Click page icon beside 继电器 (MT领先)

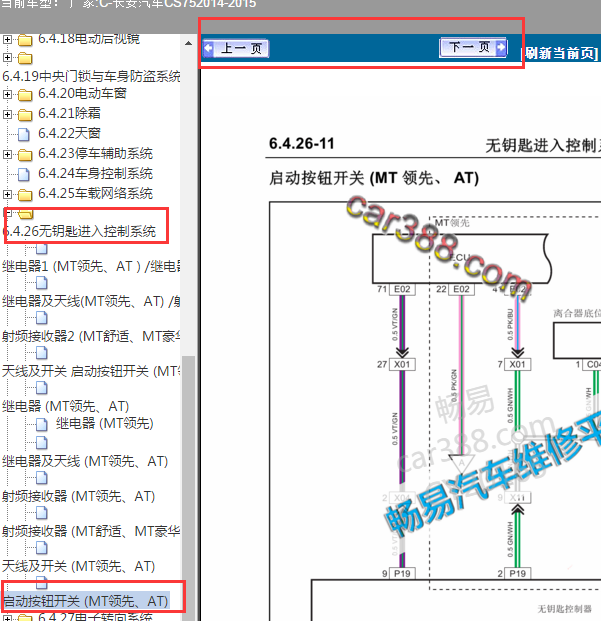point(42,424)
